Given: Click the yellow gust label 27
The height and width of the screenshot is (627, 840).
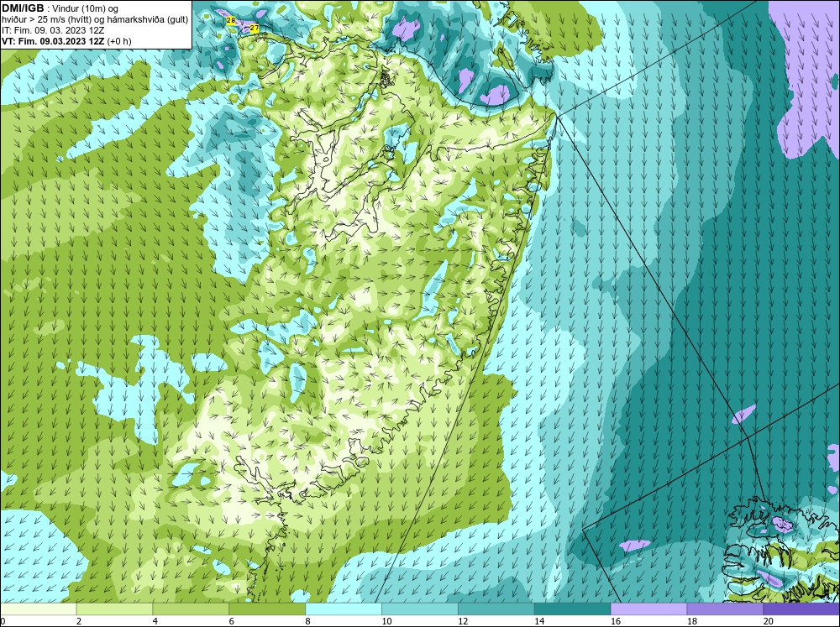Looking at the screenshot, I should click(255, 28).
